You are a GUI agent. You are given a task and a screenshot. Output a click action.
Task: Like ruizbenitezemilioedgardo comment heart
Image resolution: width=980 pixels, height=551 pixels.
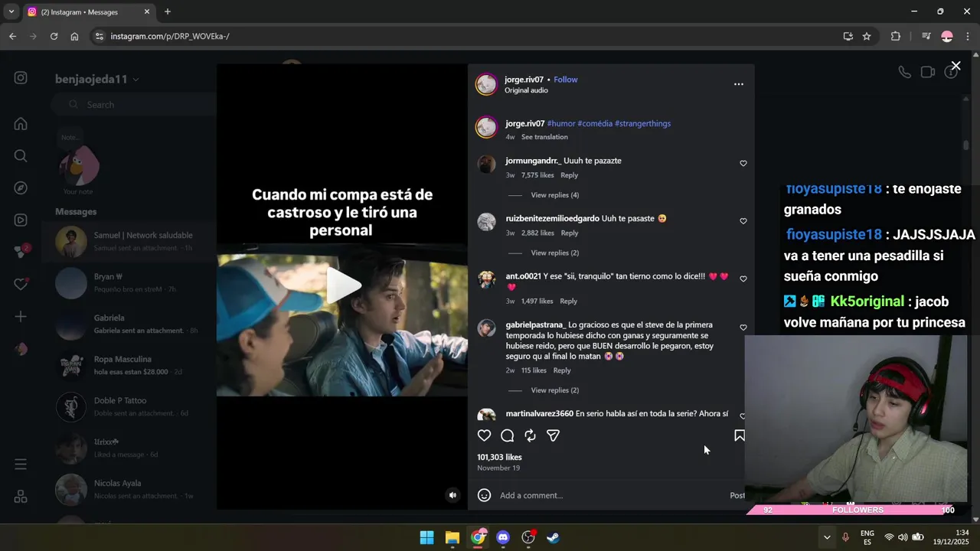click(x=743, y=221)
